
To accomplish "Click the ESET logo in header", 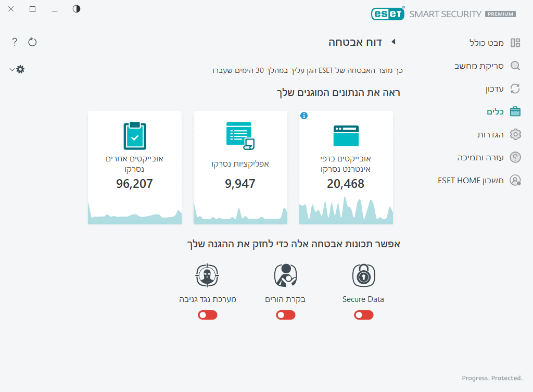I will pyautogui.click(x=388, y=14).
